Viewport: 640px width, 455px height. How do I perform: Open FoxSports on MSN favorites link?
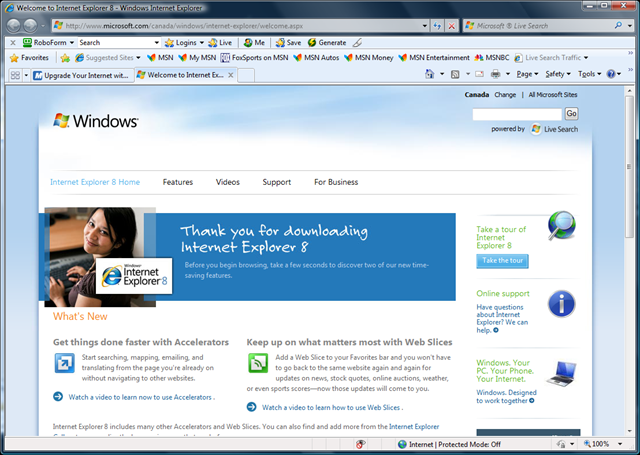coord(254,58)
